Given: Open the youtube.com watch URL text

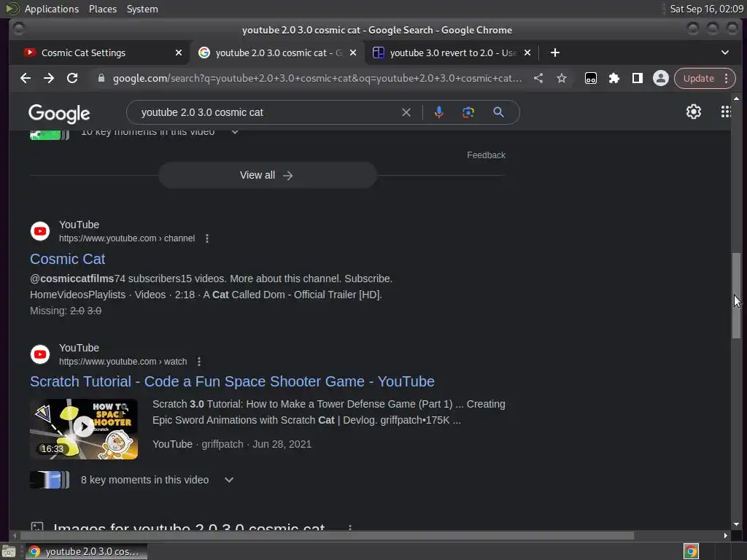Looking at the screenshot, I should tap(123, 362).
